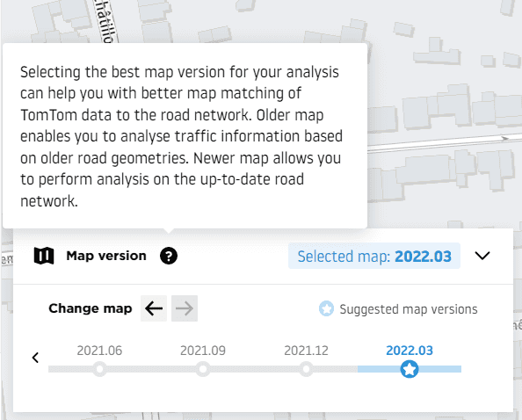Click the blue 2022.03 version label
Screen dimensions: 522x420
pyautogui.click(x=410, y=351)
